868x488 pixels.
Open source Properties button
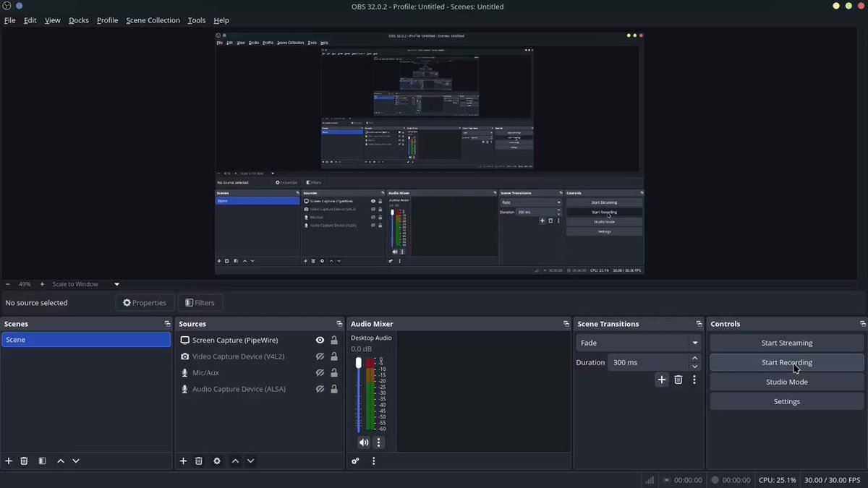[145, 303]
